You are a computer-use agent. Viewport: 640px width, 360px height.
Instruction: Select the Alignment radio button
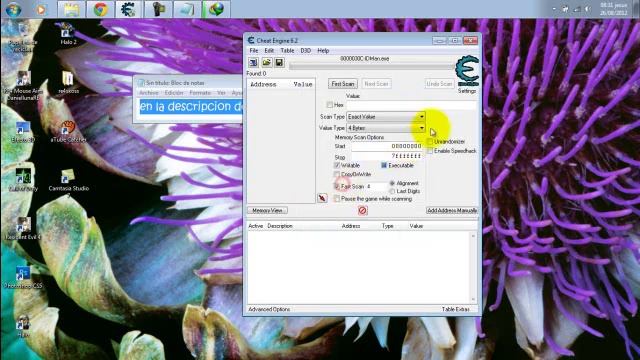392,183
